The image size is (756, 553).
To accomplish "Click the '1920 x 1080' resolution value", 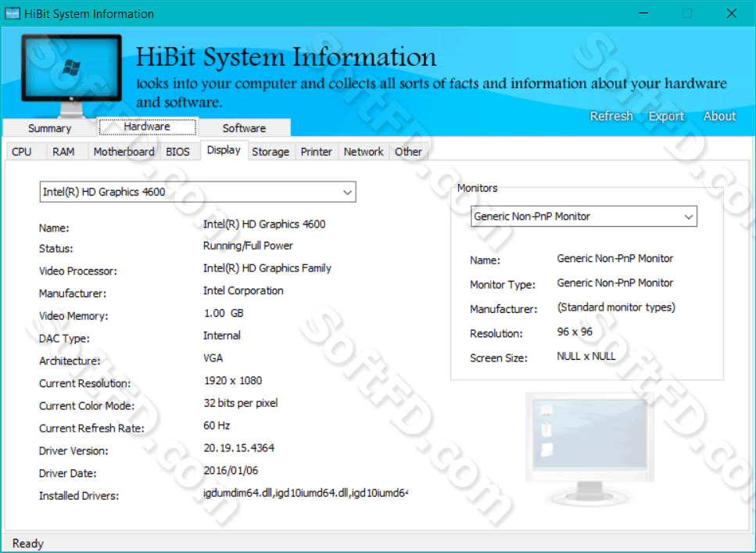I will point(233,381).
